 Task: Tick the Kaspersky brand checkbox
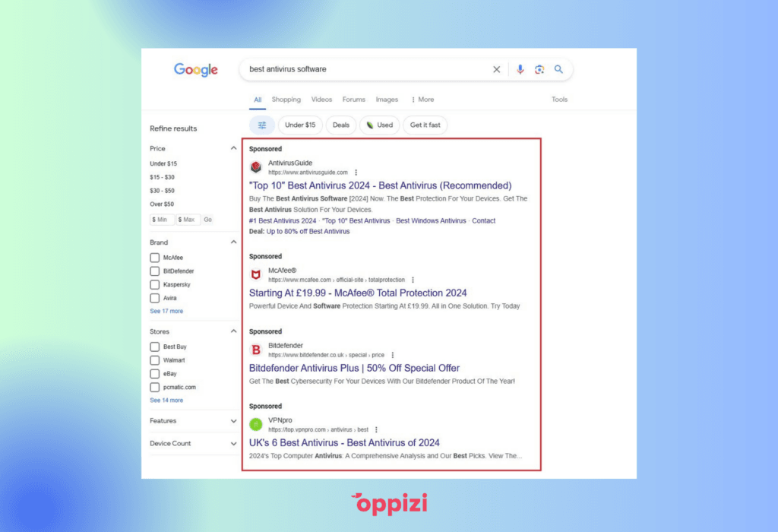pos(155,284)
